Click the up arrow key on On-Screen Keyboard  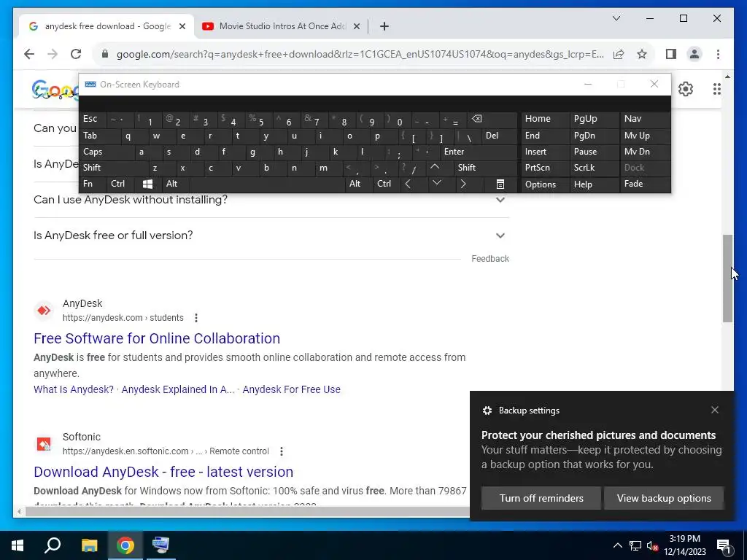click(x=435, y=167)
